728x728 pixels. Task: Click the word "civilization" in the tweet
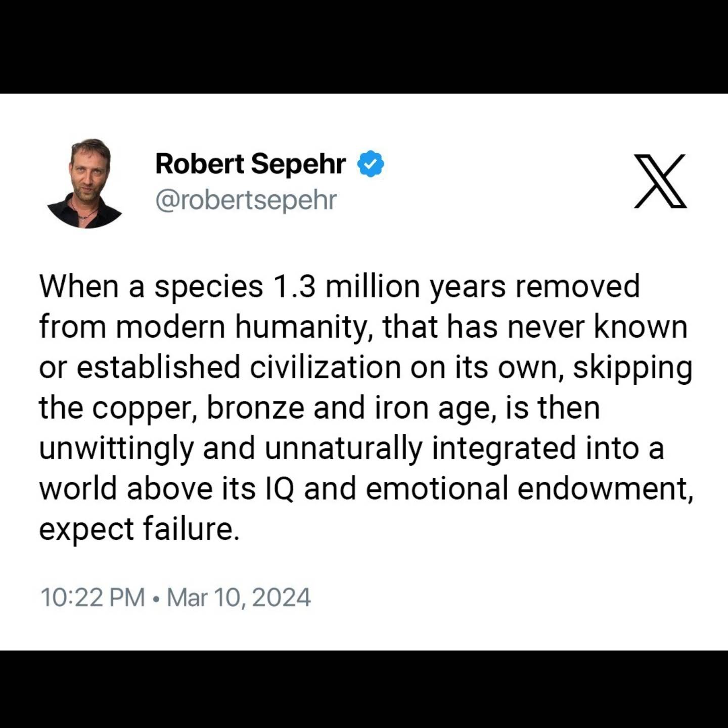click(325, 367)
